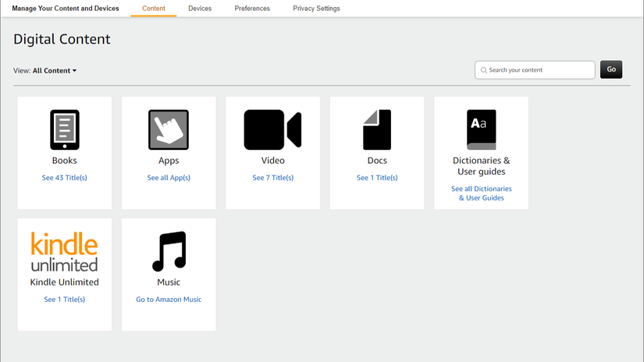
Task: Click the Go to Amazon Music link
Action: coord(169,300)
